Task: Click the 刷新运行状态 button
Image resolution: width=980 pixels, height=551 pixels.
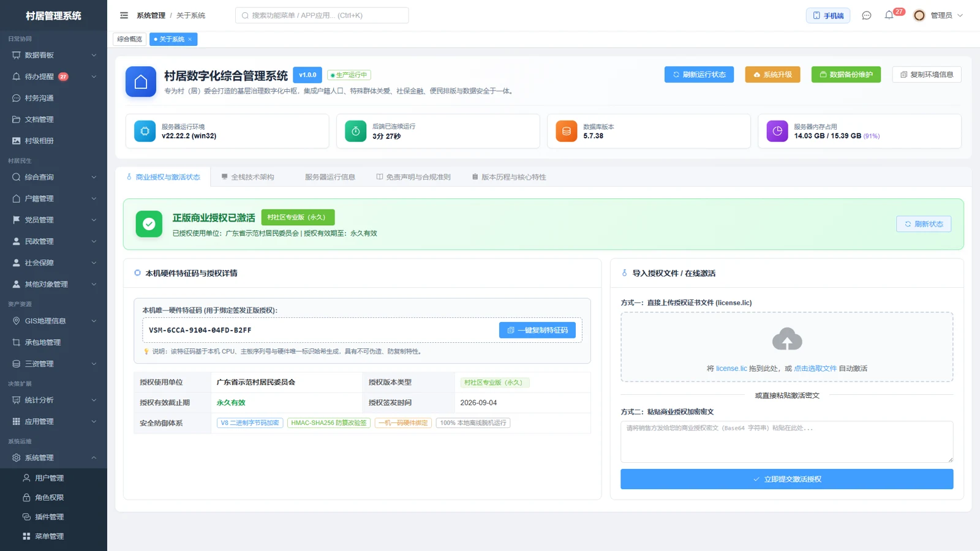Action: click(699, 75)
